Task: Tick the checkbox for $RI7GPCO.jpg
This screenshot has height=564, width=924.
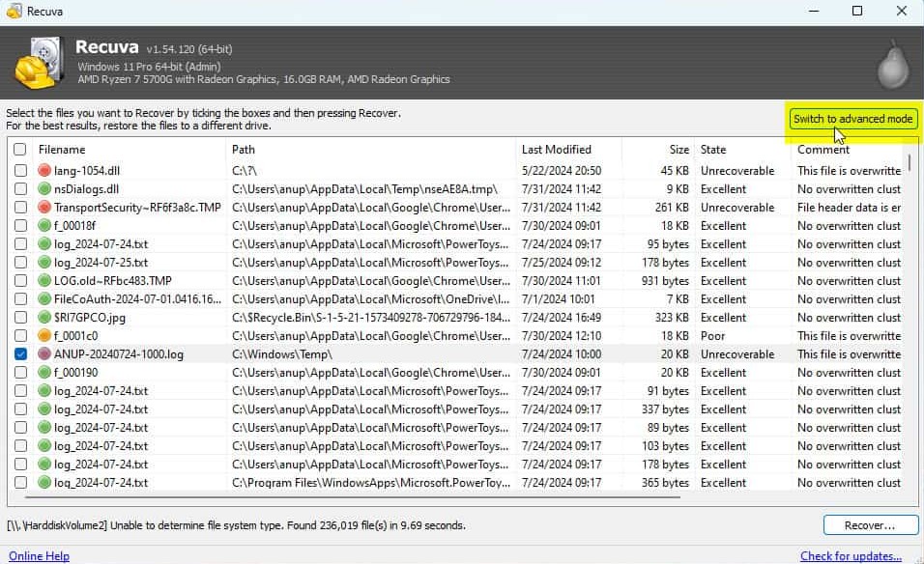Action: (x=20, y=318)
